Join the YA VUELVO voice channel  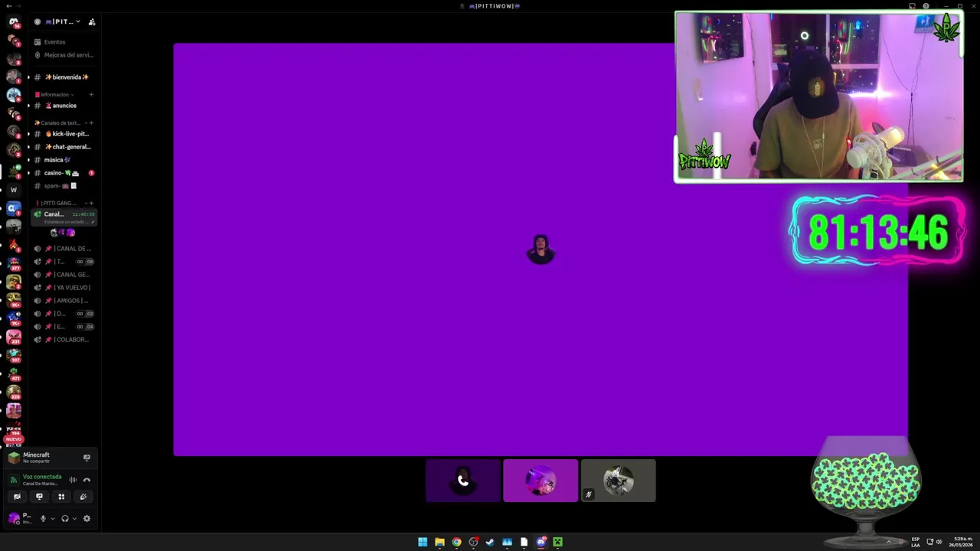tap(64, 288)
